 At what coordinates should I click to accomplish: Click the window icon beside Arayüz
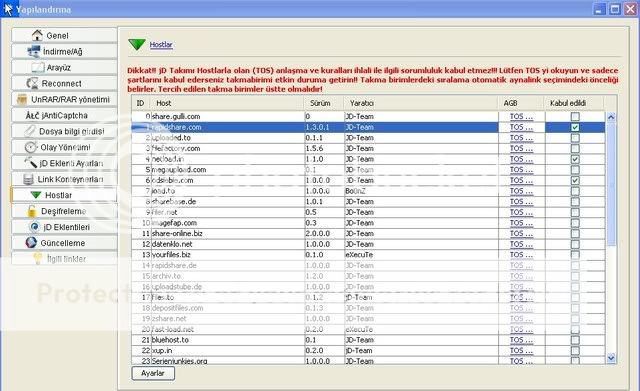pyautogui.click(x=38, y=67)
